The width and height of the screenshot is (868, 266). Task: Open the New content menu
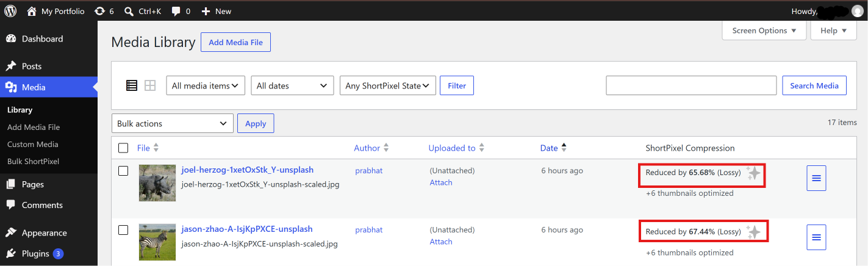[x=216, y=11]
